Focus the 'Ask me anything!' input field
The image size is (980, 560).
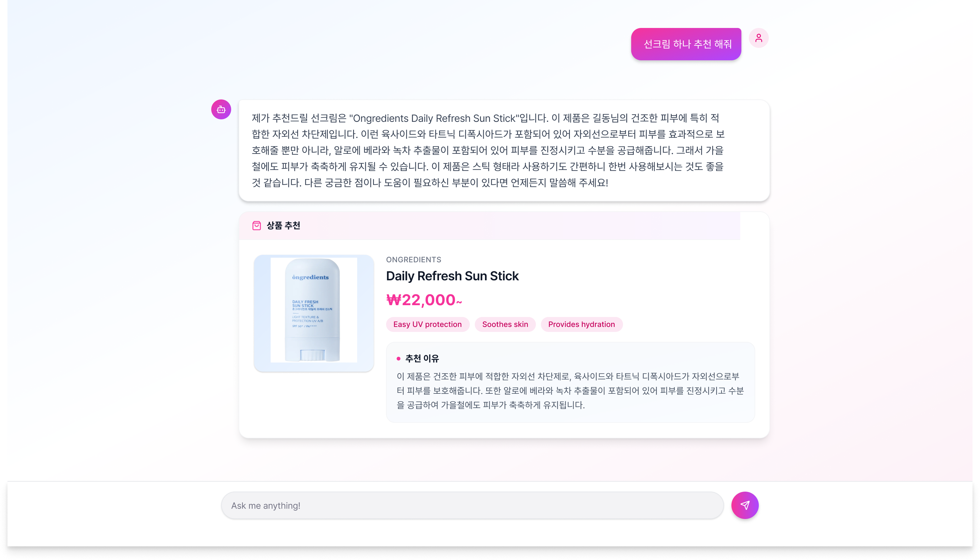pos(472,505)
